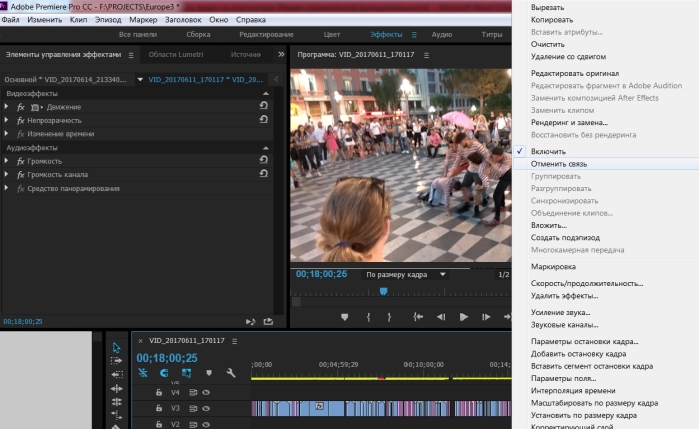Expand Средство панорамирования properties

(6, 188)
